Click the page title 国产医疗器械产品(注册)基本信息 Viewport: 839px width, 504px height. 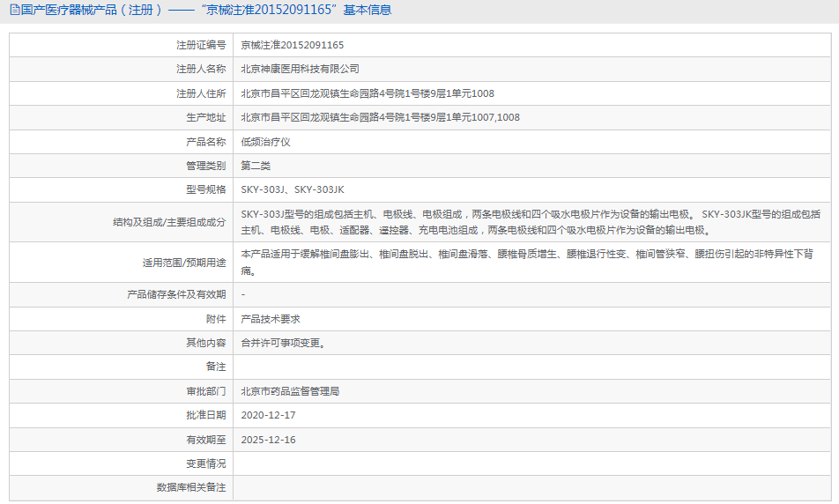pos(206,10)
